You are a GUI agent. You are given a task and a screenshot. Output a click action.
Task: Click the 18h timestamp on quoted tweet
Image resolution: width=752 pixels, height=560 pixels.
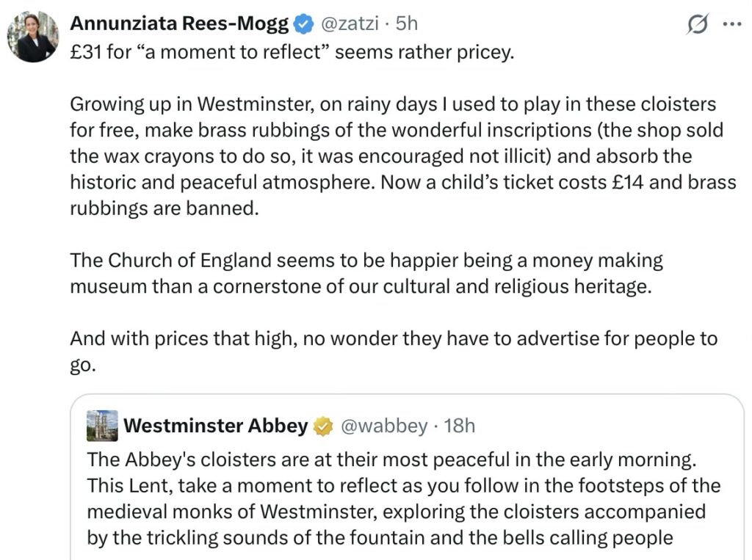coord(459,426)
